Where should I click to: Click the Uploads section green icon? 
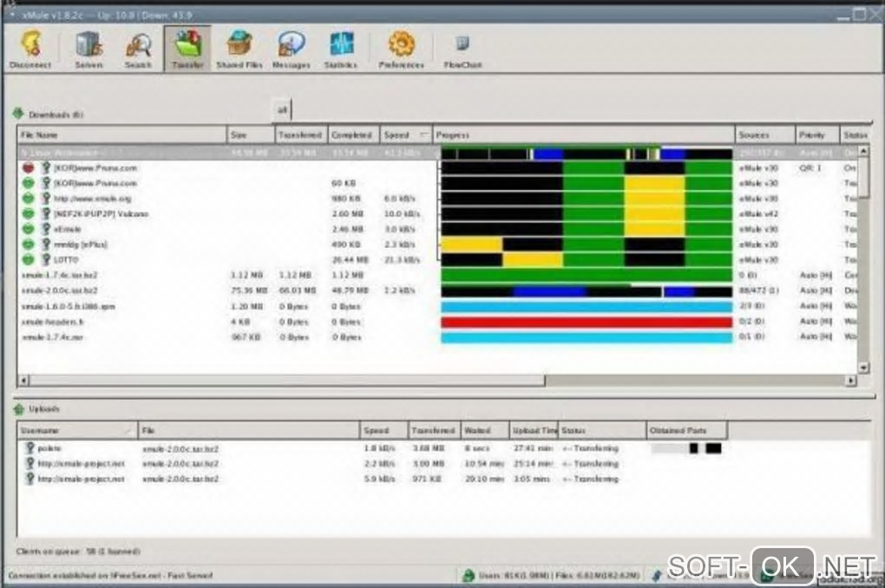18,409
